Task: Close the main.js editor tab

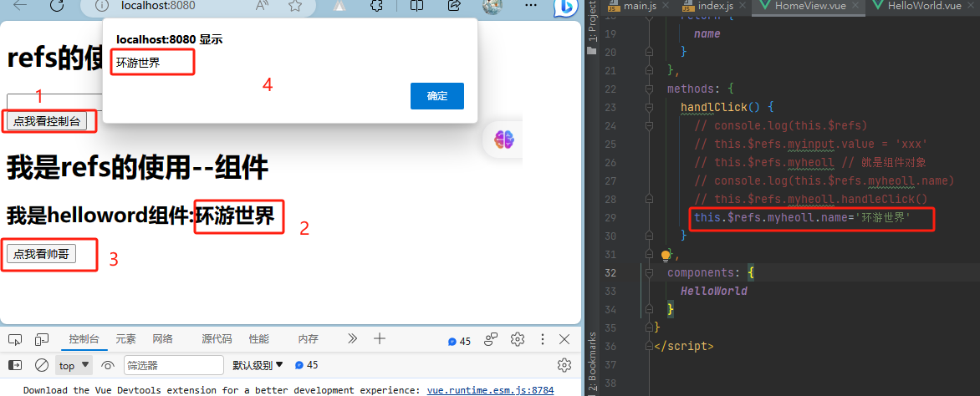Action: (665, 6)
